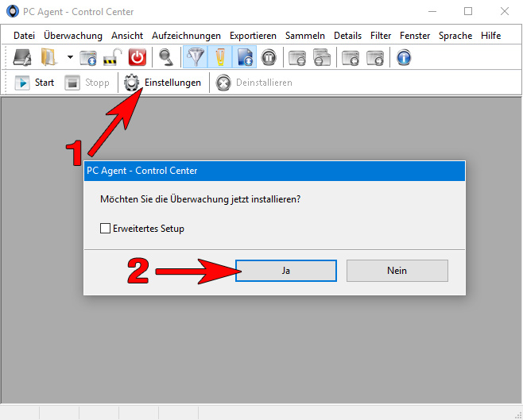
Task: Toggle the funnel filter icon
Action: [x=196, y=57]
